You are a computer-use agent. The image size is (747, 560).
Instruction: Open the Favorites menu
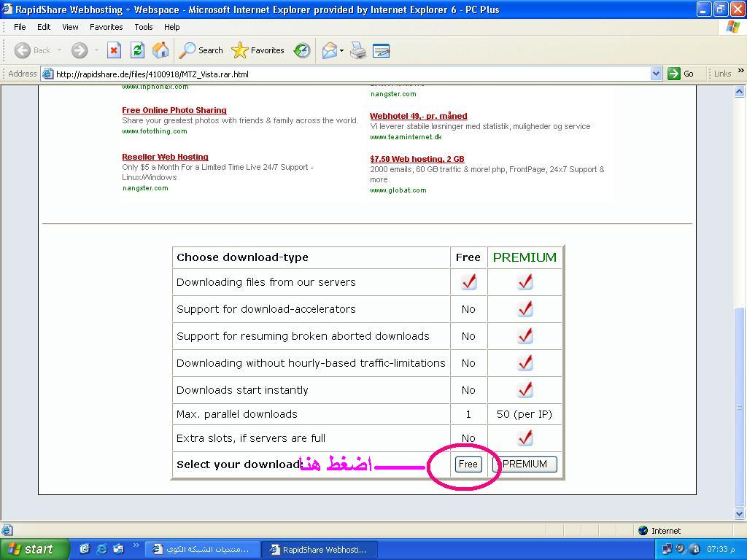(x=107, y=27)
